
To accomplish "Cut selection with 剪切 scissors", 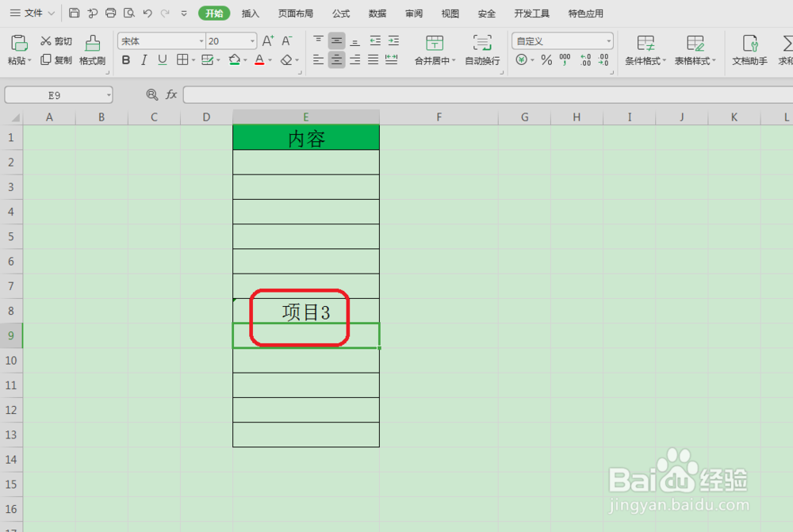I will [x=56, y=41].
